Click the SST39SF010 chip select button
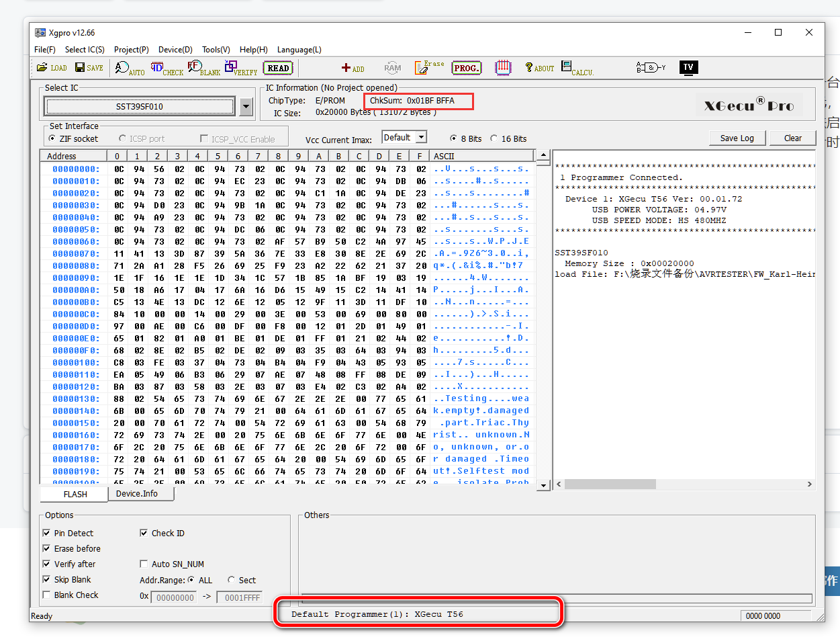Image resolution: width=840 pixels, height=639 pixels. [x=140, y=106]
